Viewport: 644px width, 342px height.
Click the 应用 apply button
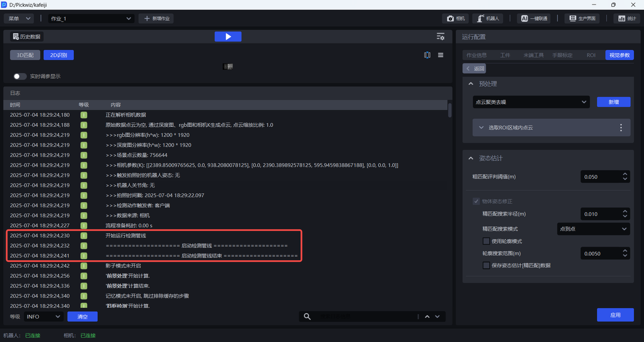(615, 315)
